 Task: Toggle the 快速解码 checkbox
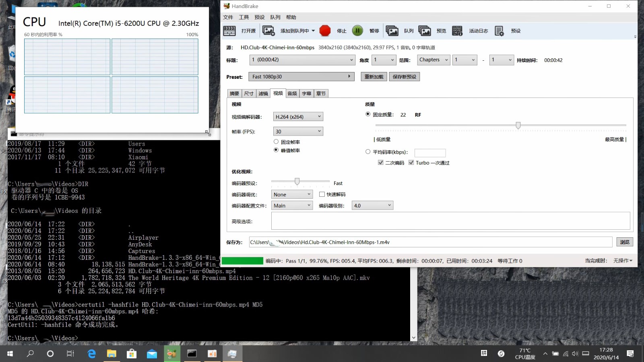[322, 194]
